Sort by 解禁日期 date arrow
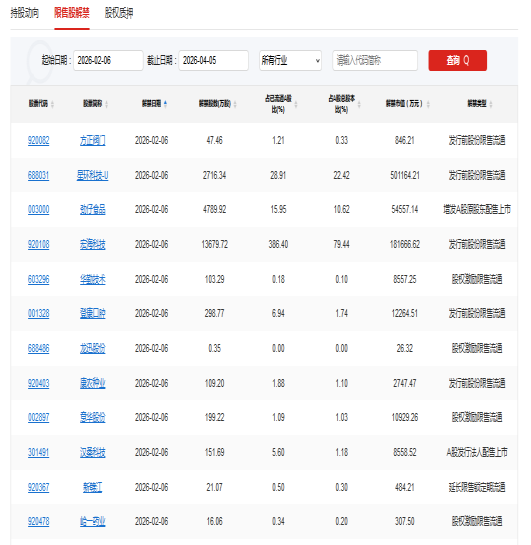This screenshot has height=545, width=531. pyautogui.click(x=165, y=104)
